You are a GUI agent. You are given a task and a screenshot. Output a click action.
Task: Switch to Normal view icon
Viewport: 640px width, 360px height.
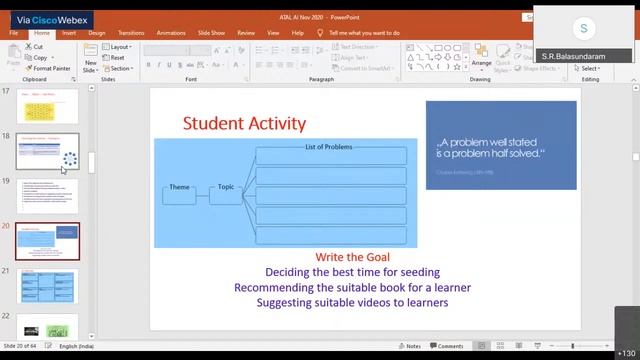482,346
